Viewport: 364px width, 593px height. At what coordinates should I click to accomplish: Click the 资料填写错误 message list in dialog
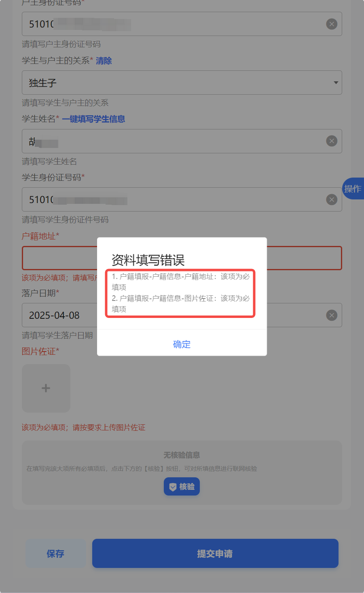[180, 293]
